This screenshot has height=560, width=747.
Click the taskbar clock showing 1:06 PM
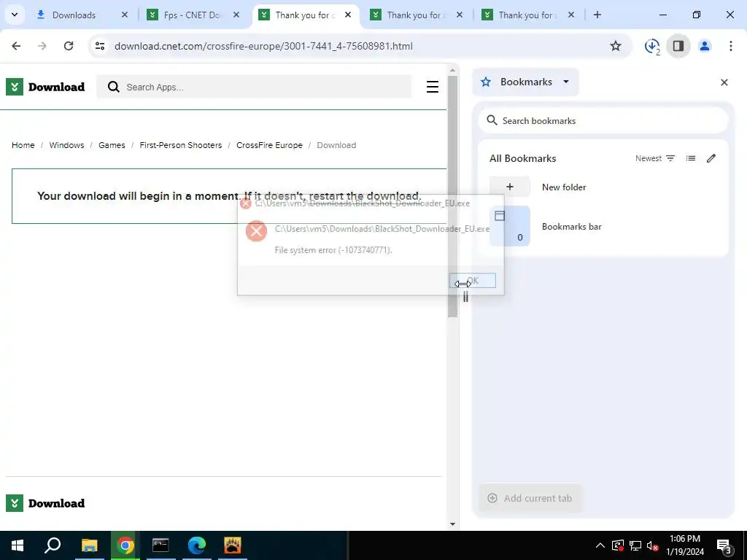click(x=685, y=545)
